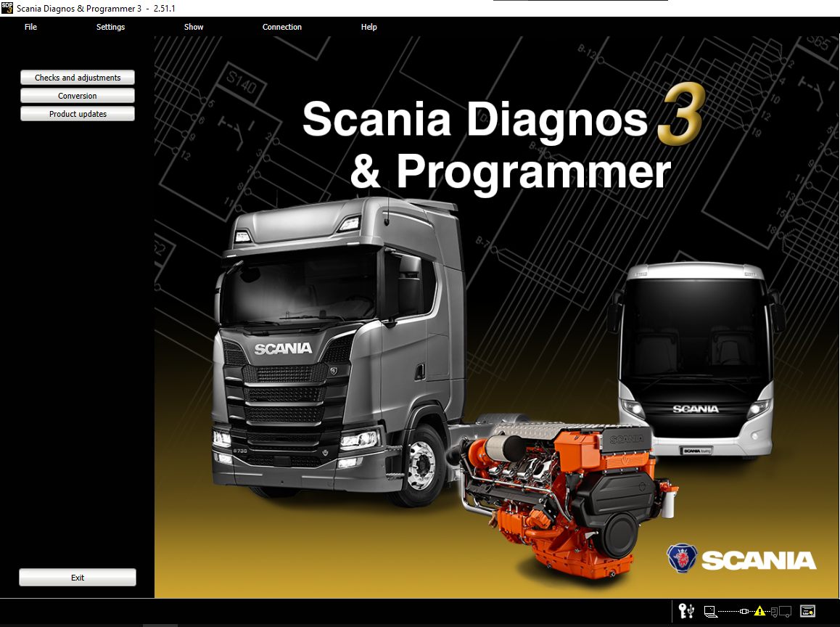Open the Show menu
Viewport: 840px width, 627px height.
pos(194,27)
